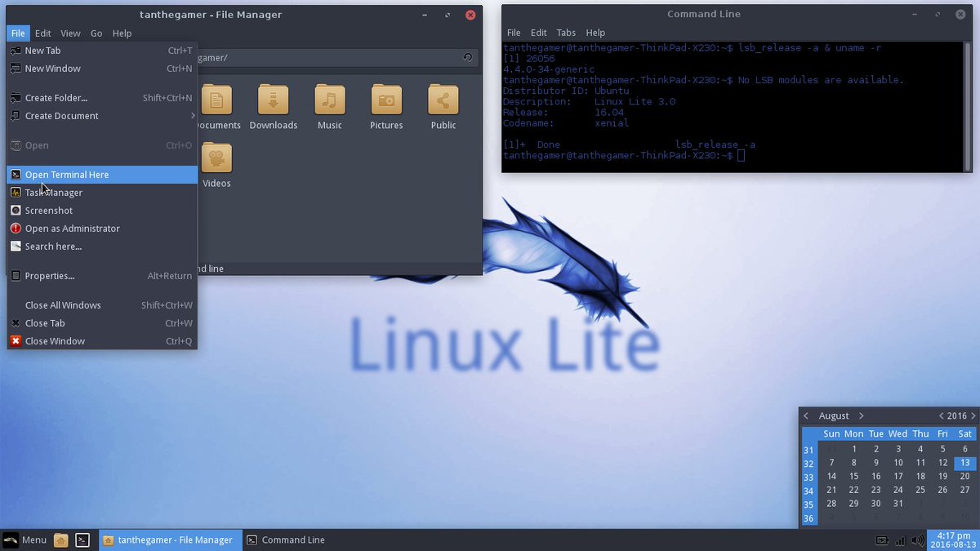Click the August month label

[834, 415]
